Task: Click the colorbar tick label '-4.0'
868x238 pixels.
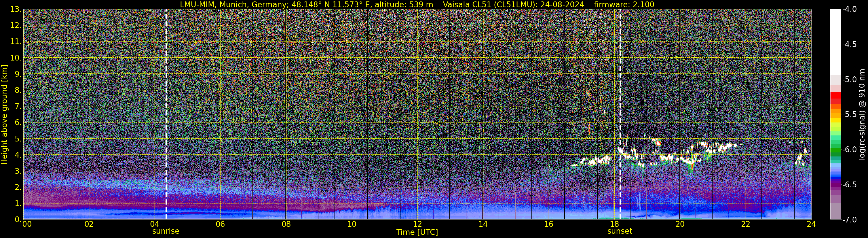Action: click(850, 9)
